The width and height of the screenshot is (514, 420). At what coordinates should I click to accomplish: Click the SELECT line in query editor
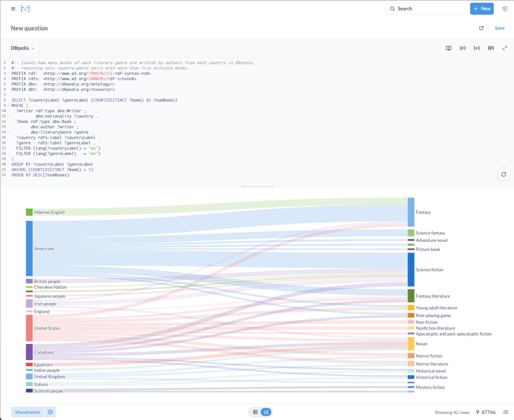tap(94, 100)
